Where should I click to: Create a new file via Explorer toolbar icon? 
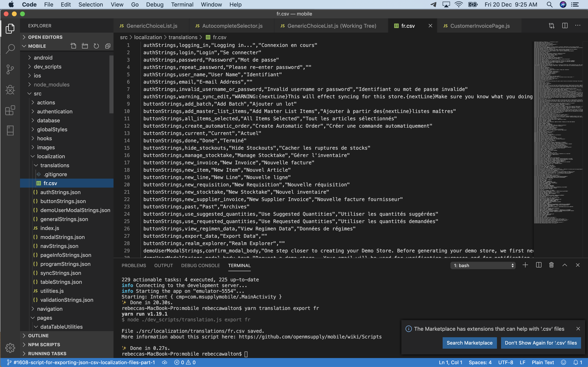73,46
